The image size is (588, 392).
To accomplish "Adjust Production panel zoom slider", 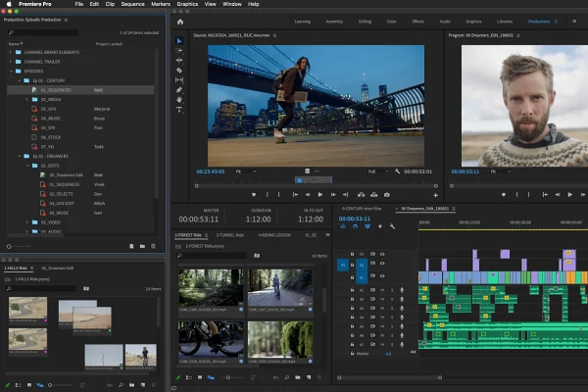I will [x=19, y=246].
